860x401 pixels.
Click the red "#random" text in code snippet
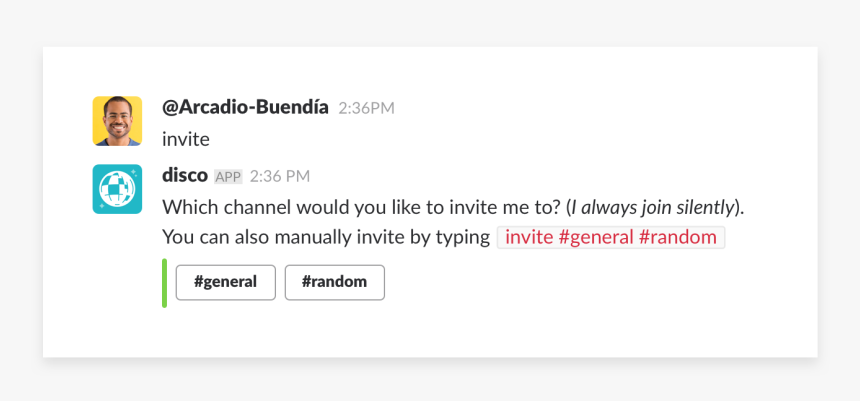coord(678,237)
